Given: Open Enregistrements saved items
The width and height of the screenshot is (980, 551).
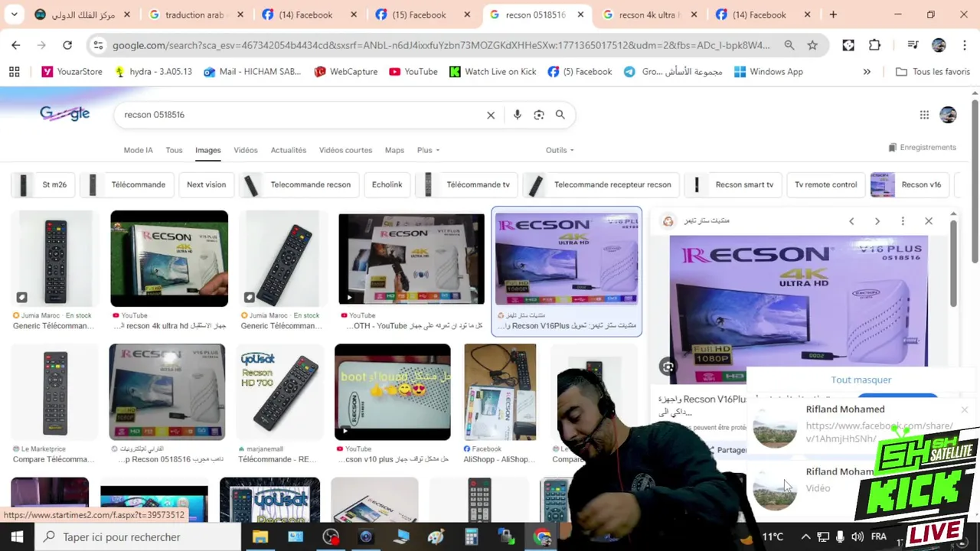Looking at the screenshot, I should [x=922, y=147].
